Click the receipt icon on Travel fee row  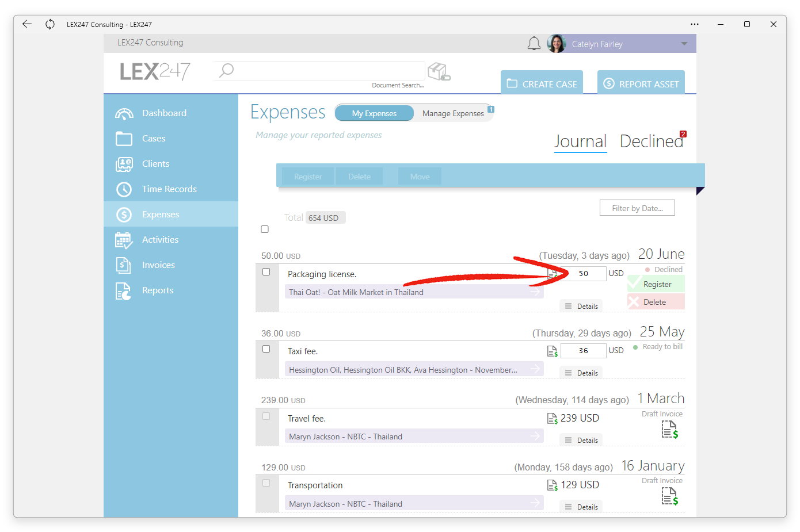(x=553, y=418)
